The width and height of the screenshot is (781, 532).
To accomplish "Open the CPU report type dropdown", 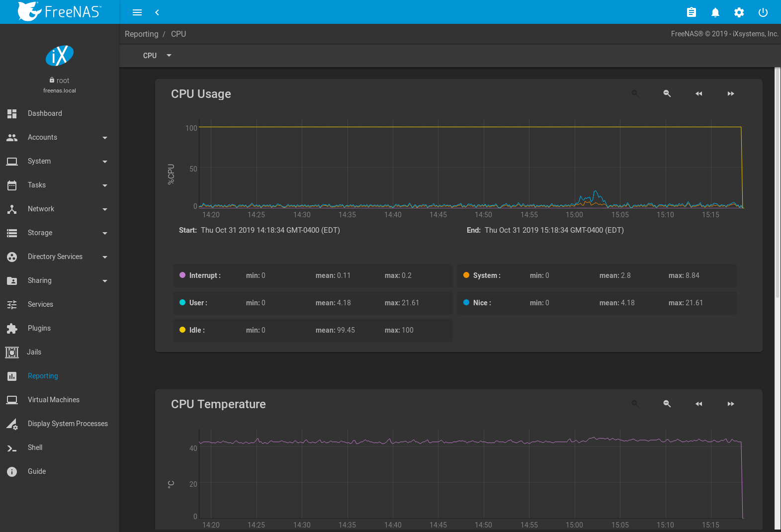I will [157, 56].
